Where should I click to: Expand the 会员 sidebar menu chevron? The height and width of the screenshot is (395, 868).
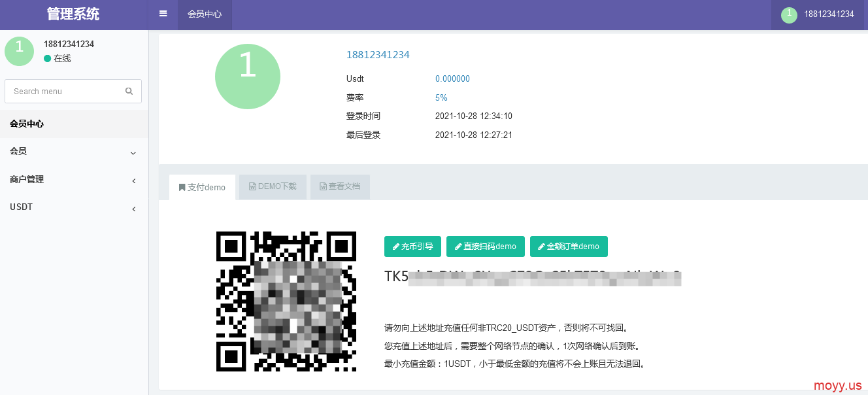pyautogui.click(x=133, y=153)
